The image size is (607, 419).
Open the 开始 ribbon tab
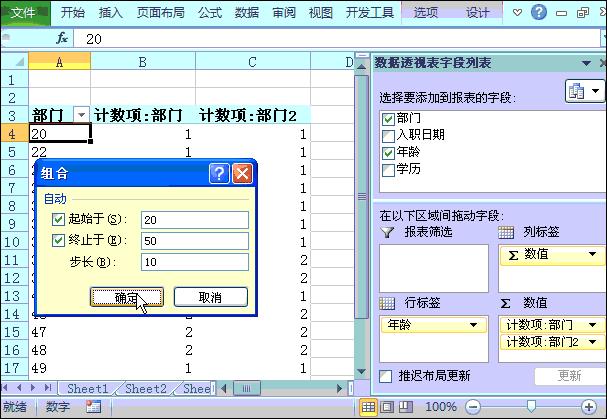pyautogui.click(x=73, y=12)
